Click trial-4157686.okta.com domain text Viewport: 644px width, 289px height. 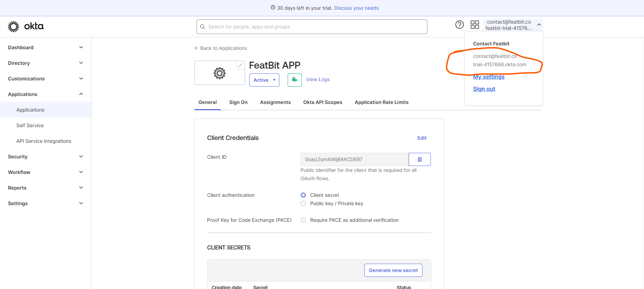click(x=500, y=64)
